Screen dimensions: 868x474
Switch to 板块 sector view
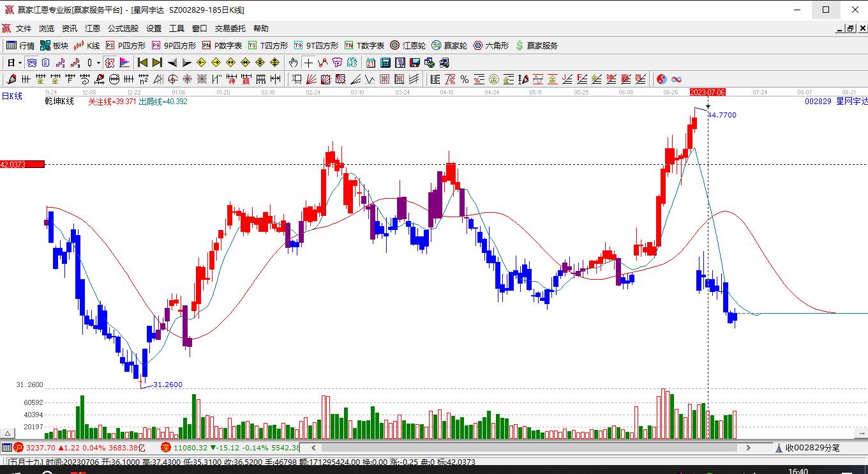tap(54, 45)
